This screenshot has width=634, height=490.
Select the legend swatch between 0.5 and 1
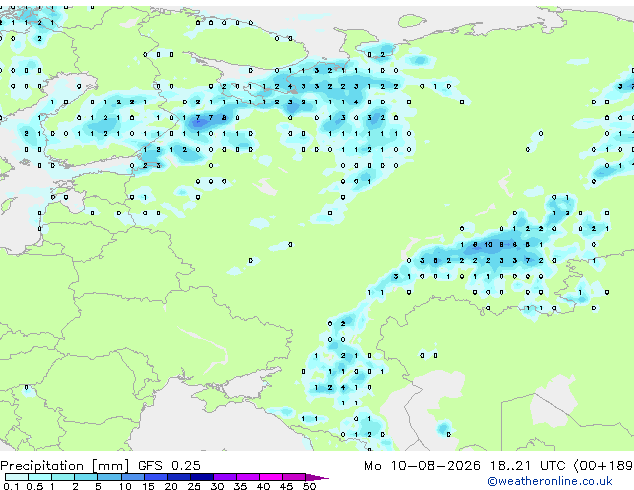point(40,477)
